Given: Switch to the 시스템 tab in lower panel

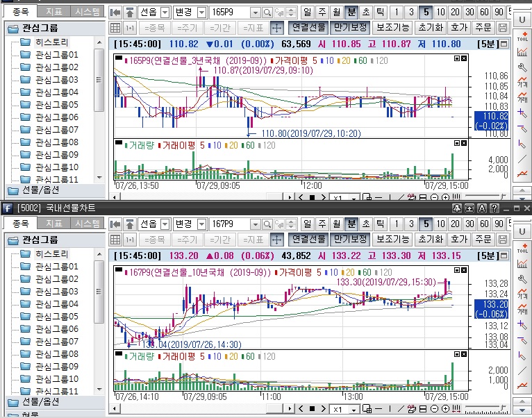Looking at the screenshot, I should (88, 223).
